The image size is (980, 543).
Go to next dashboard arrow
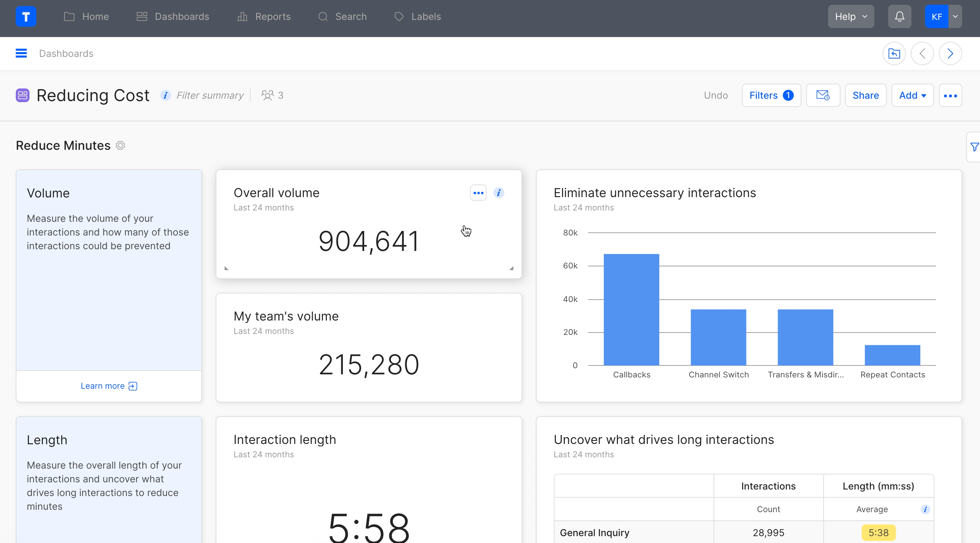[950, 53]
